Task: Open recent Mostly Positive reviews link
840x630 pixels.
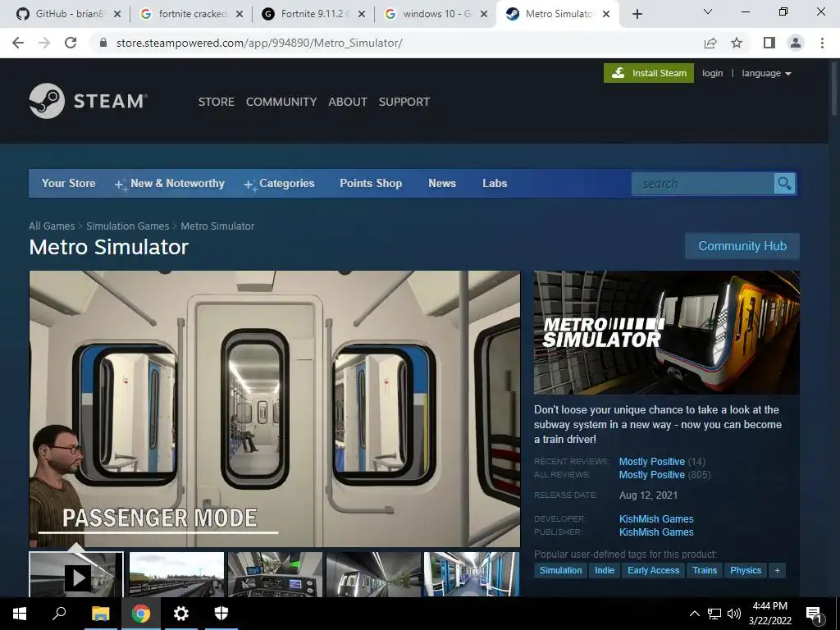Action: (x=652, y=461)
